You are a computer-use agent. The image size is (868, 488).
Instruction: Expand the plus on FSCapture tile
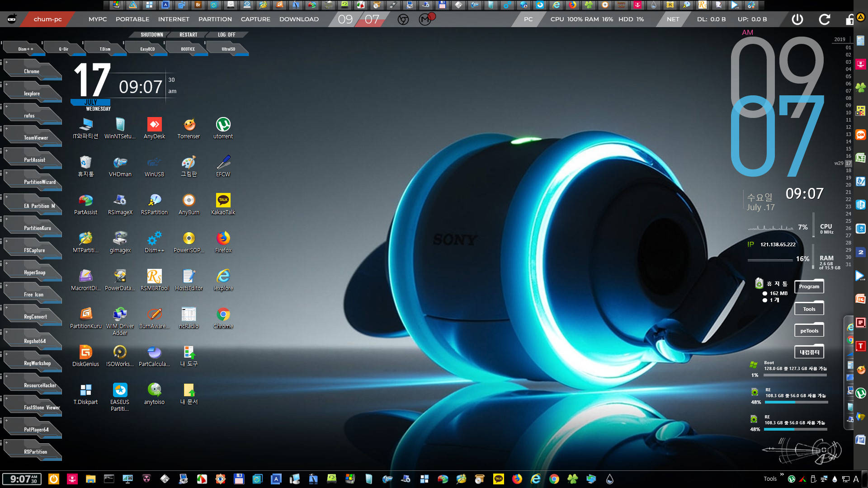[6, 241]
